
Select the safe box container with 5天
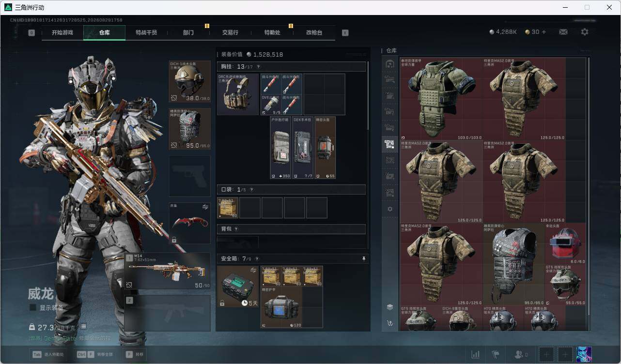tap(238, 287)
